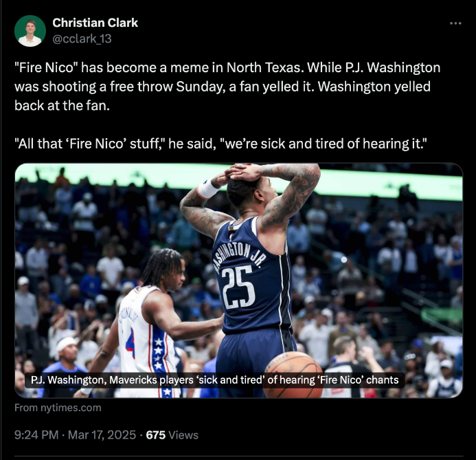Visit the @cclark_13 handle

click(82, 39)
